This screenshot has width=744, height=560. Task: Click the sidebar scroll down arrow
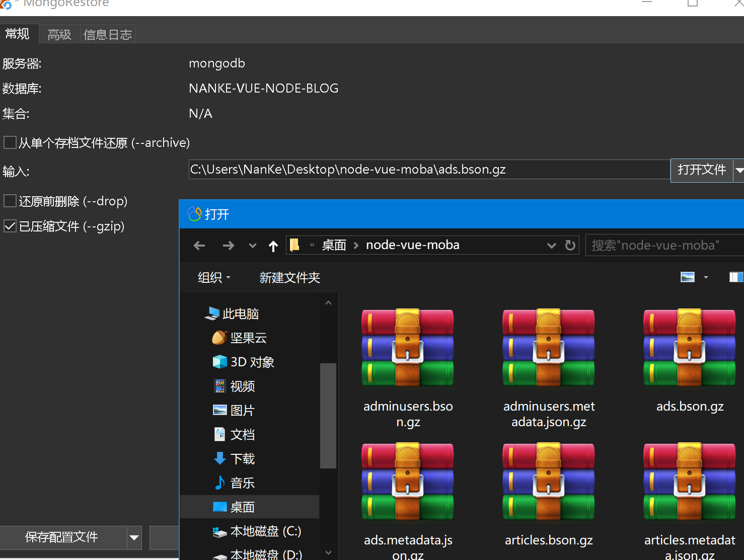(328, 552)
